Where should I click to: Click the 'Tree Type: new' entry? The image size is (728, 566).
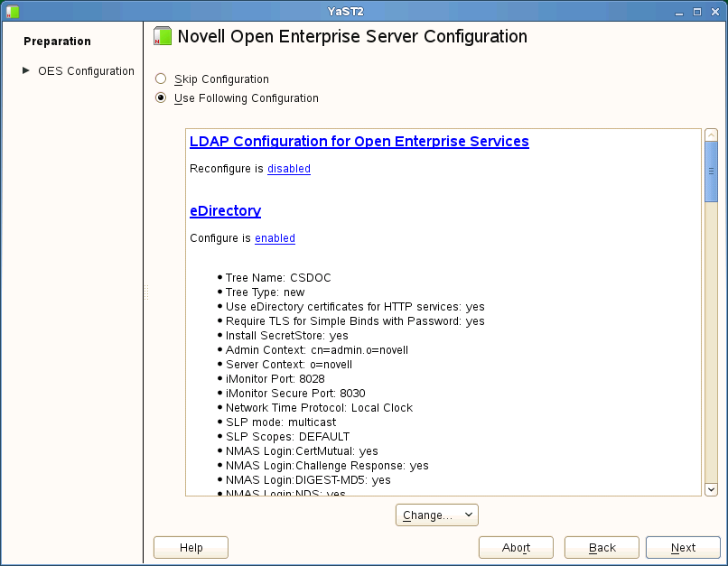click(265, 292)
